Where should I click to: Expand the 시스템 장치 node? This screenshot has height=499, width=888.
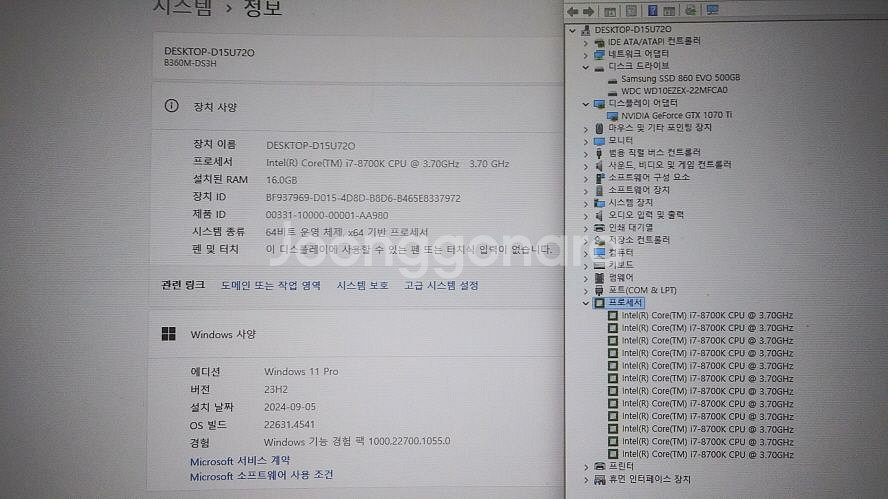pos(586,203)
